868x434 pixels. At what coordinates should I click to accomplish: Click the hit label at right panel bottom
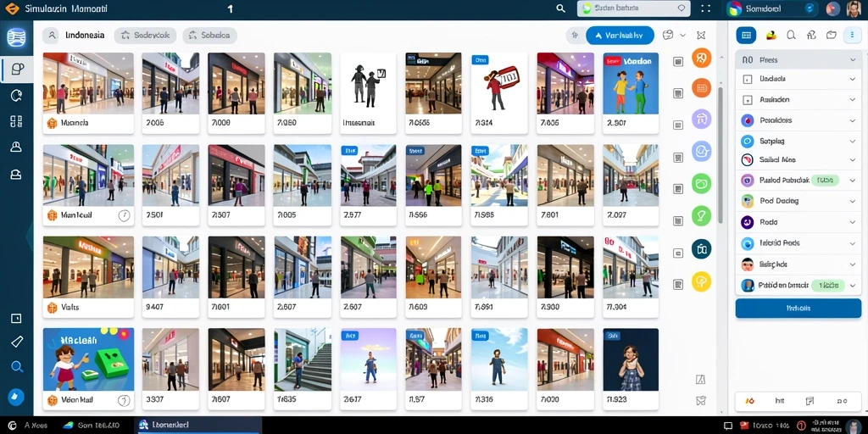pyautogui.click(x=780, y=400)
